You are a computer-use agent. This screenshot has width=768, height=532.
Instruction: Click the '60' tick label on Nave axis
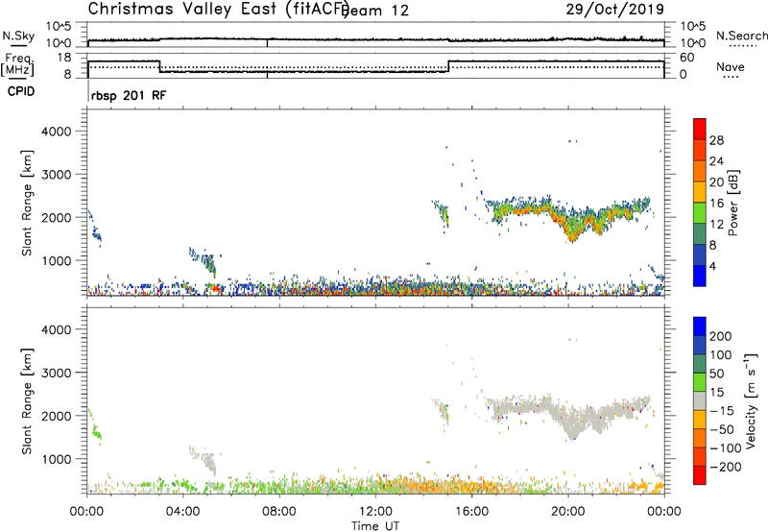[x=687, y=58]
